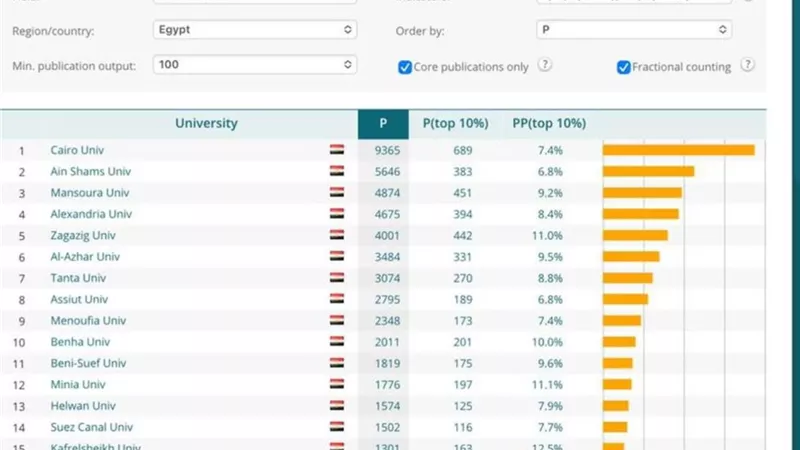Open the Min. publication output dropdown
This screenshot has height=450, width=800.
click(255, 65)
